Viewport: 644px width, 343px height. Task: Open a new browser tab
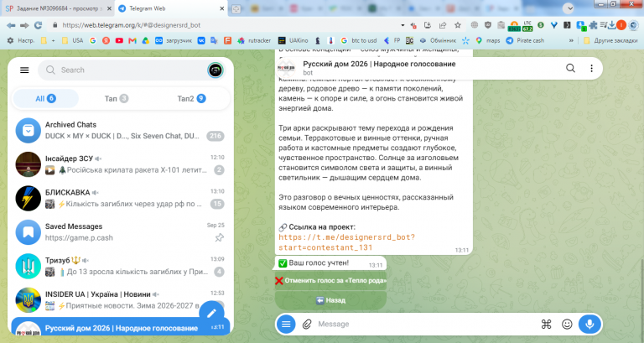coord(236,8)
